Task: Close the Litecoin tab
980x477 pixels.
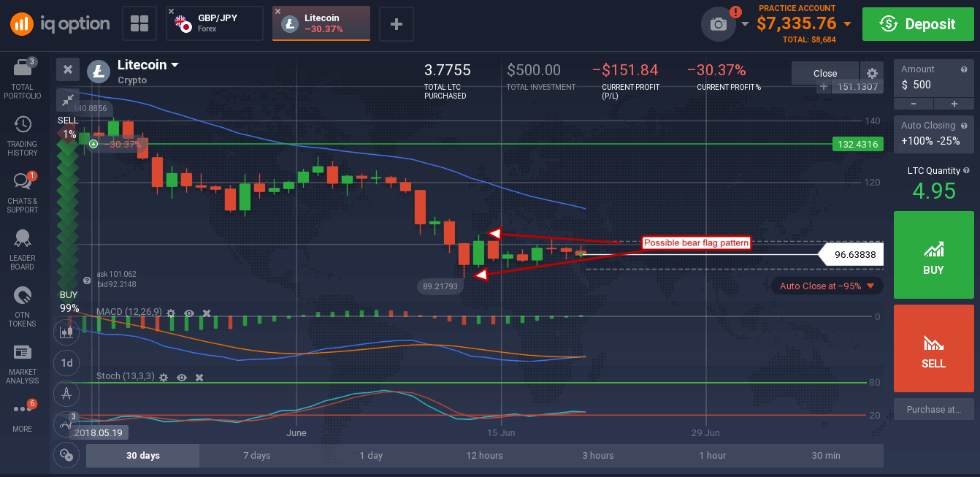Action: coord(277,12)
